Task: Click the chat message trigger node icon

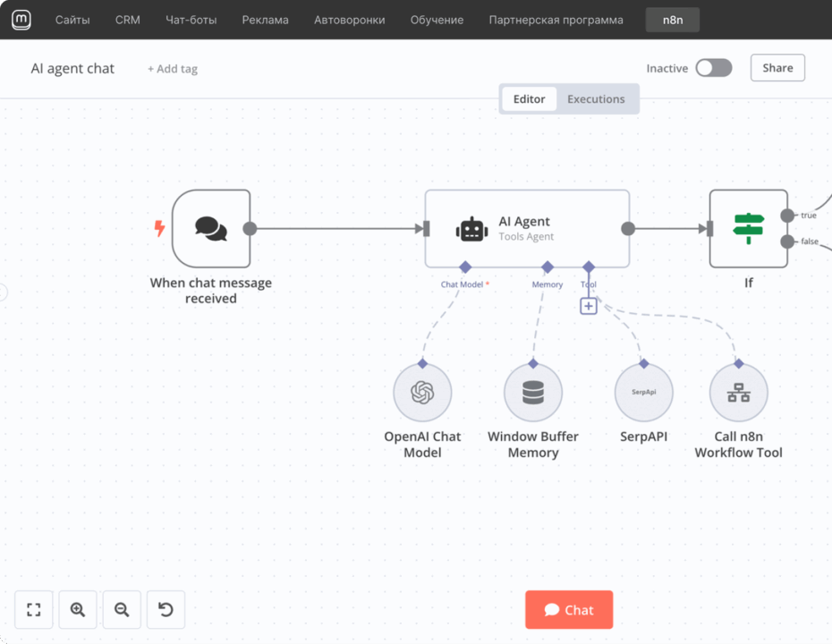Action: point(211,228)
